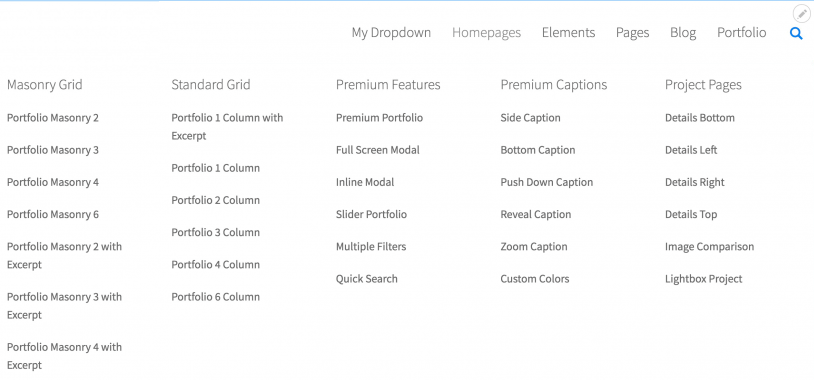Select the Elements menu item

click(x=568, y=33)
